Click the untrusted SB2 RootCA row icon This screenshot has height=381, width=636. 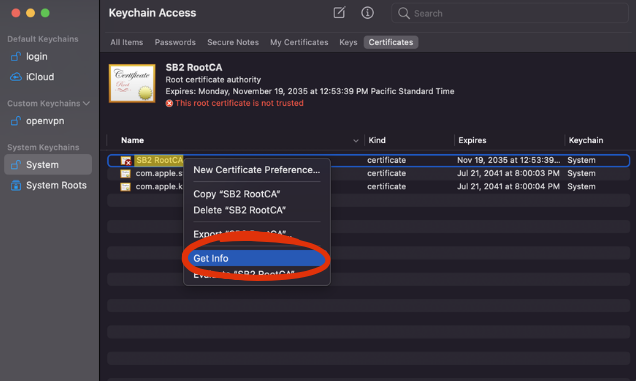click(x=126, y=161)
